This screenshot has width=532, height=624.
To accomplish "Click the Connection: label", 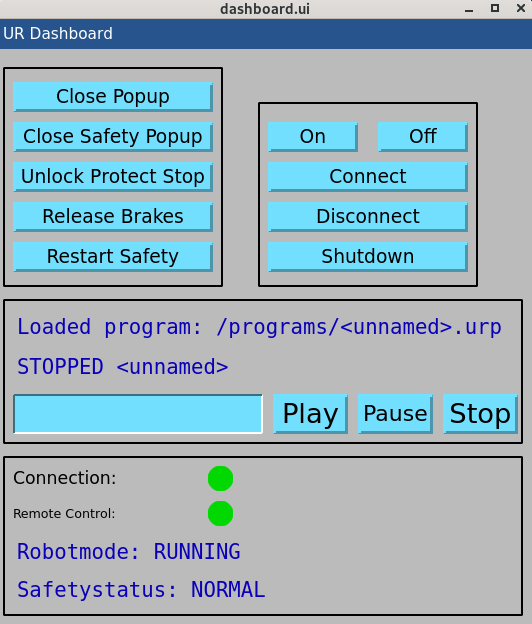I will pos(64,478).
